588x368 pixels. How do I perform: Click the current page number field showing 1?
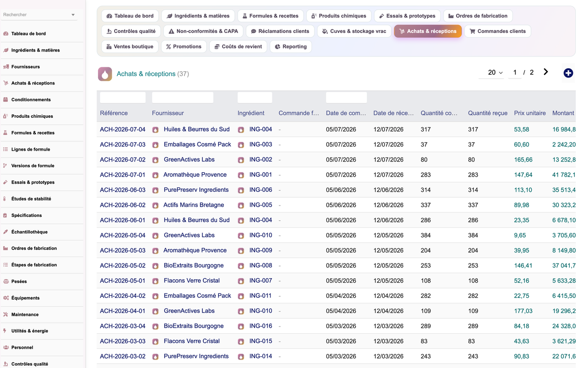point(514,73)
